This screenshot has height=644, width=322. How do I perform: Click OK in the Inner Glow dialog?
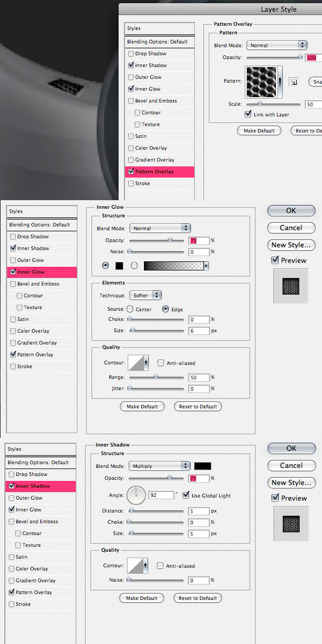291,211
